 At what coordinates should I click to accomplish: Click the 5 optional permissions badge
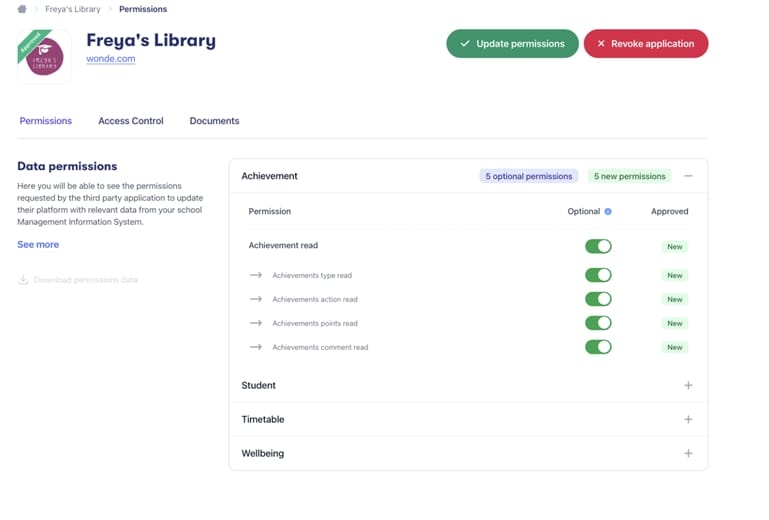(529, 176)
